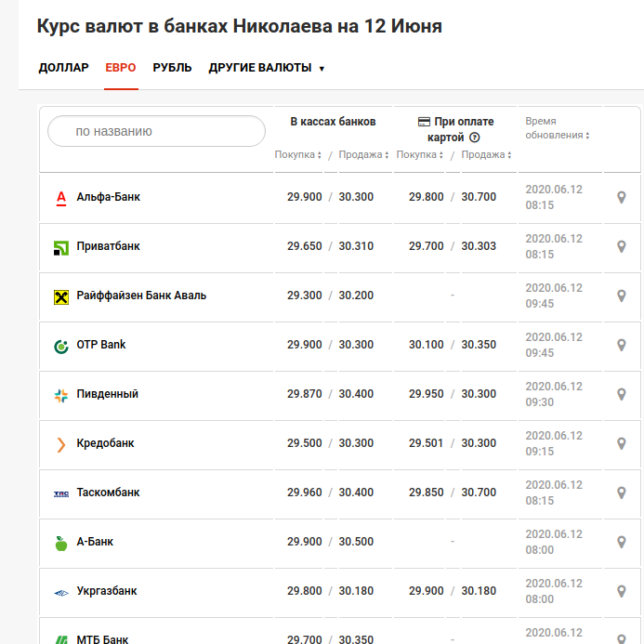644x644 pixels.
Task: Click Приватбанк cash sell rate 30.310
Action: (x=356, y=246)
